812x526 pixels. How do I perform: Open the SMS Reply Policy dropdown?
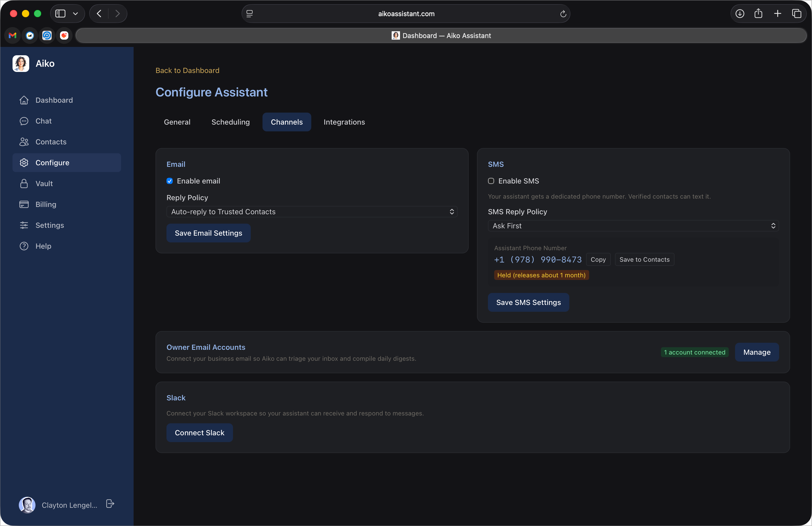633,226
